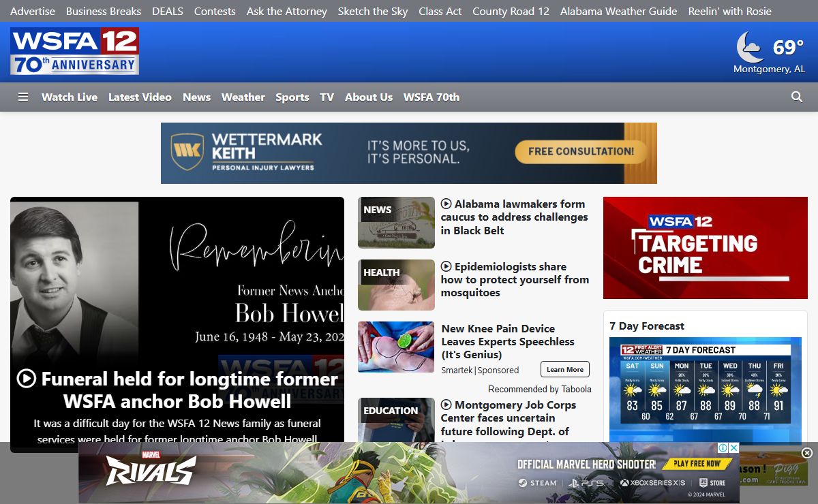The image size is (818, 504).
Task: Open the Sports section
Action: (x=292, y=97)
